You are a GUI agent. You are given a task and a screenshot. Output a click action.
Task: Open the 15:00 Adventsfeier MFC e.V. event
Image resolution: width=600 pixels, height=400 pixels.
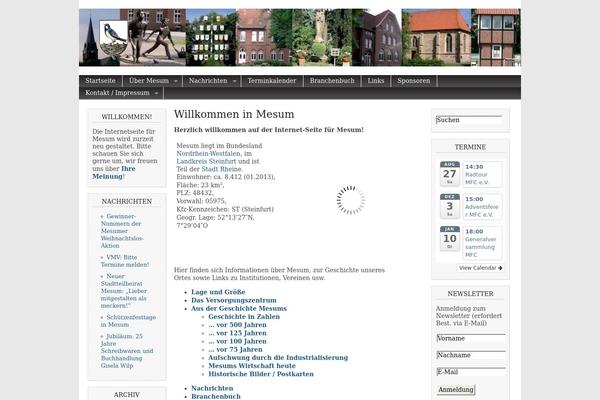pyautogui.click(x=482, y=207)
